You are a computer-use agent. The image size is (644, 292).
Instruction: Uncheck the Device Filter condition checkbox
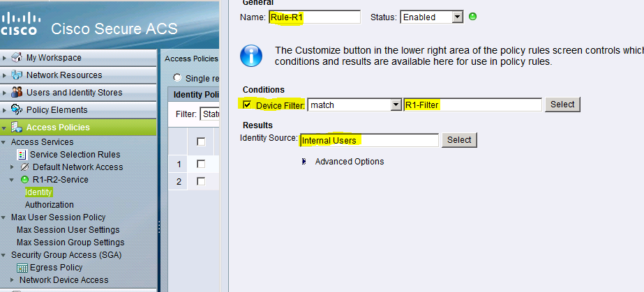click(247, 105)
